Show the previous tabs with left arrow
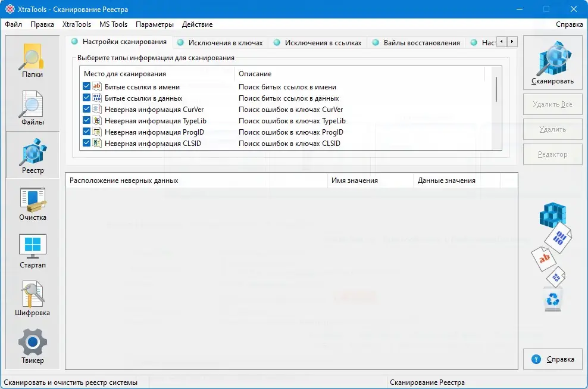The image size is (588, 389). coord(502,42)
